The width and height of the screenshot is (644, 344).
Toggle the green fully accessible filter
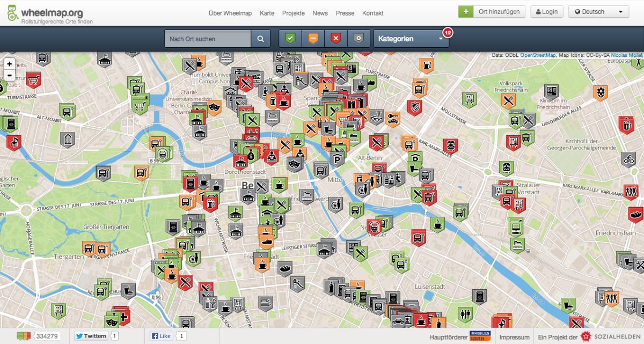click(x=290, y=39)
